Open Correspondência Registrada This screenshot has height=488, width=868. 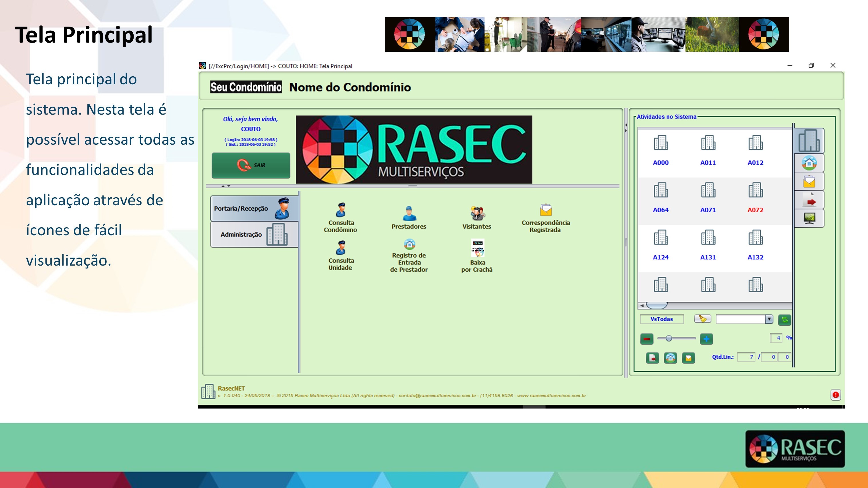546,210
